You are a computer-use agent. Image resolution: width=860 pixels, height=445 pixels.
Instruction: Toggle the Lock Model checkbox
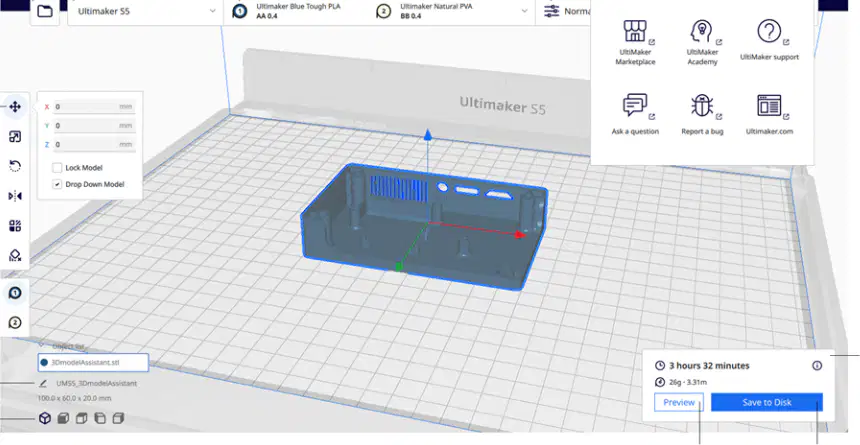tap(57, 168)
